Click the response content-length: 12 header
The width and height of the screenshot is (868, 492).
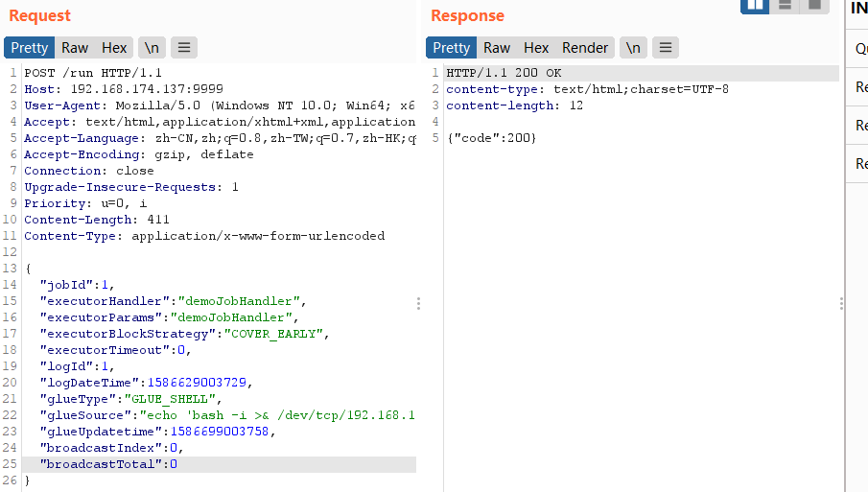pos(514,105)
